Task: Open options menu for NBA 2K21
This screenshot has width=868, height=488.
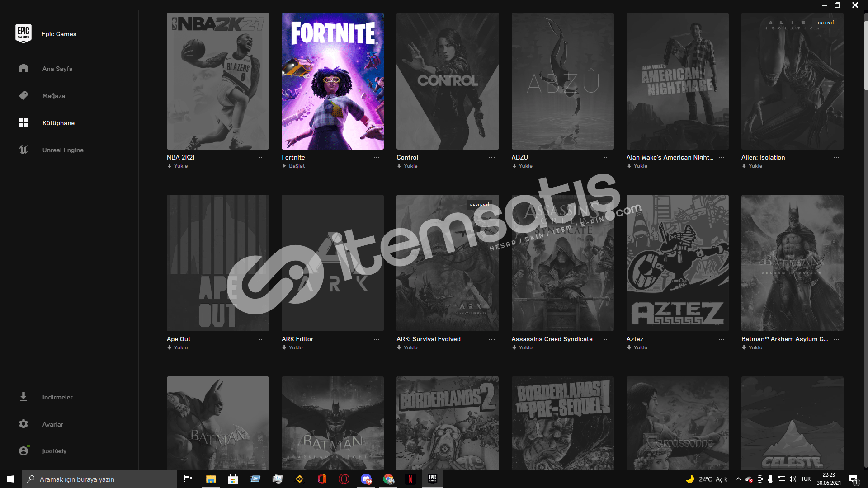Action: coord(262,158)
